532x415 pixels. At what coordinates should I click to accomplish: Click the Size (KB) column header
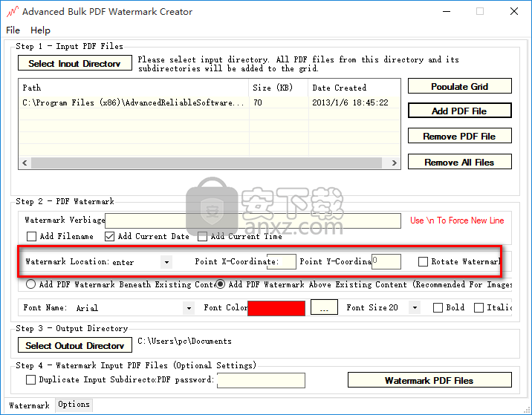click(279, 88)
